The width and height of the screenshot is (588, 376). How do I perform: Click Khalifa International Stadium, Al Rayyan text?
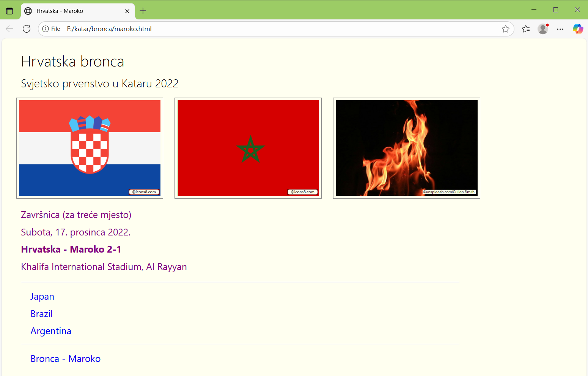pyautogui.click(x=104, y=267)
